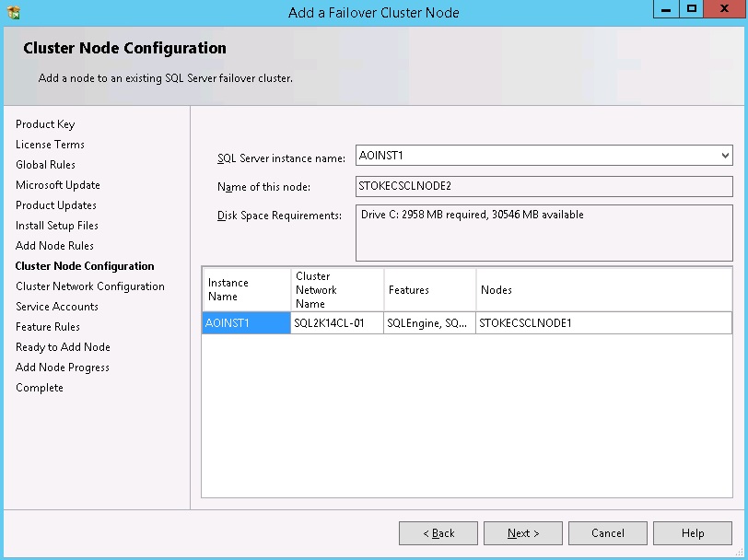Select Global Rules step in sidebar
The height and width of the screenshot is (560, 748).
pyautogui.click(x=45, y=165)
